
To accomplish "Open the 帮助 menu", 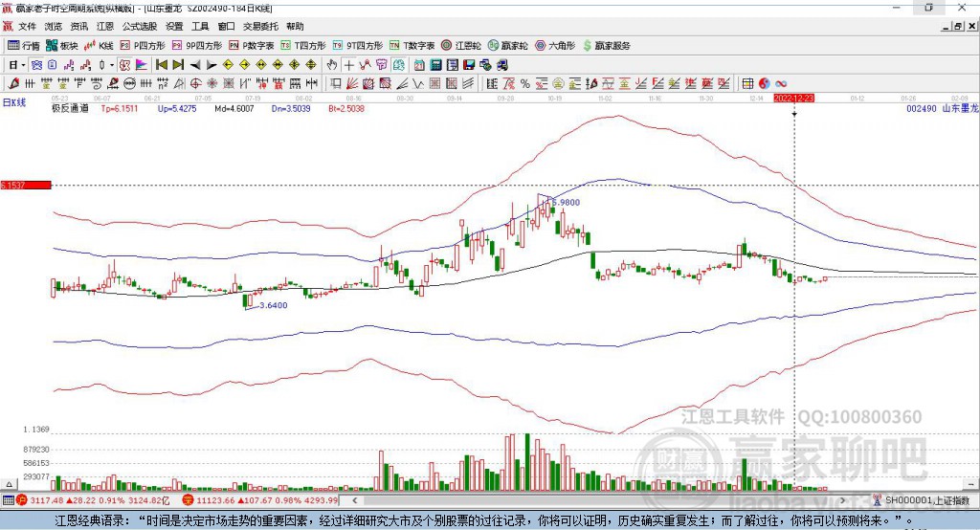I will click(295, 26).
